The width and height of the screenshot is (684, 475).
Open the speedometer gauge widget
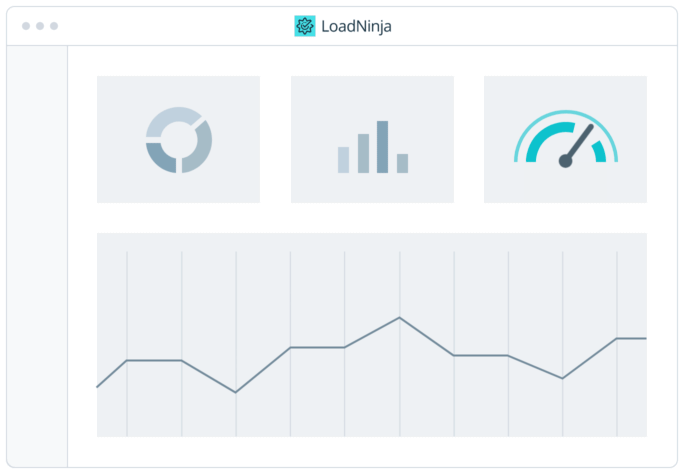pyautogui.click(x=565, y=139)
